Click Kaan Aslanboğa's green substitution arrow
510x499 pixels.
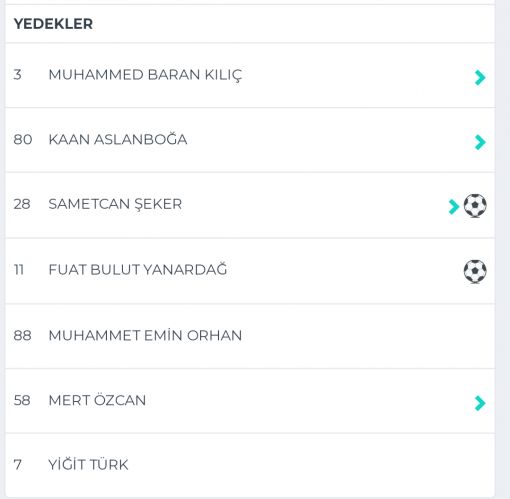pyautogui.click(x=480, y=142)
